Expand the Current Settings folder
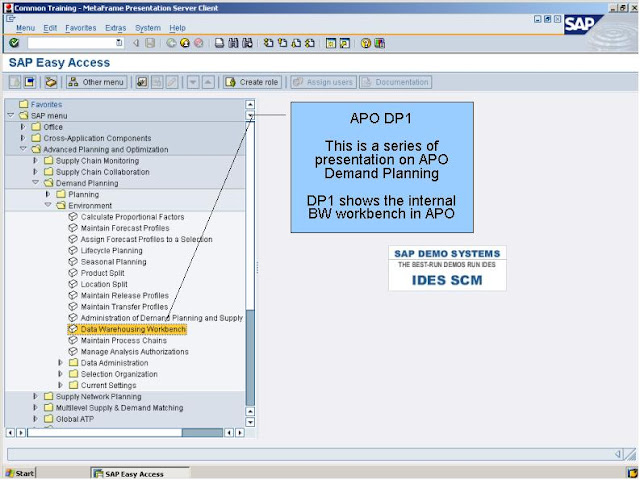The width and height of the screenshot is (640, 480). [x=60, y=385]
